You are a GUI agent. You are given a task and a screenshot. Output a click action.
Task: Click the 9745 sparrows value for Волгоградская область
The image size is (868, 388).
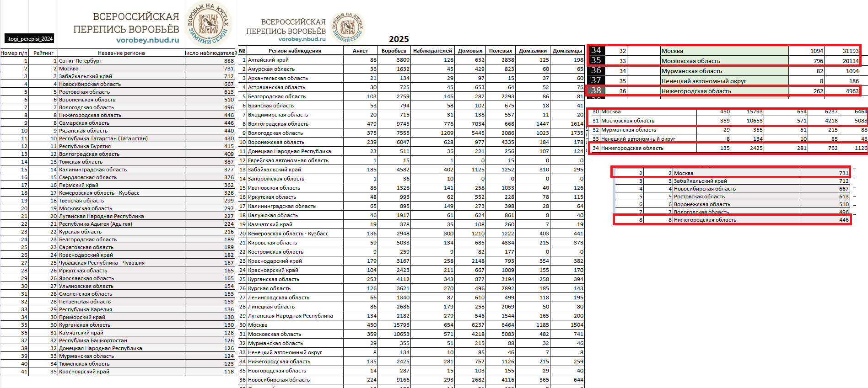click(x=394, y=124)
